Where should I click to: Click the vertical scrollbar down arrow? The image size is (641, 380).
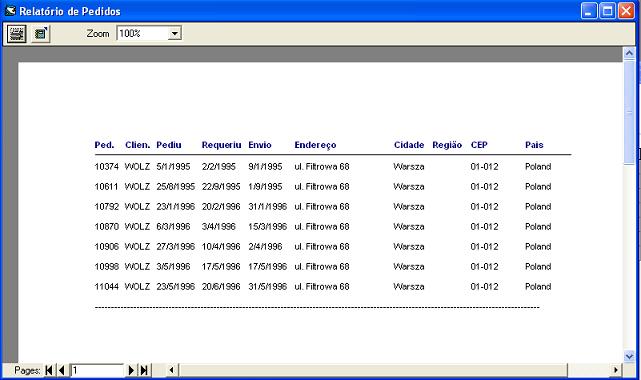coord(630,356)
